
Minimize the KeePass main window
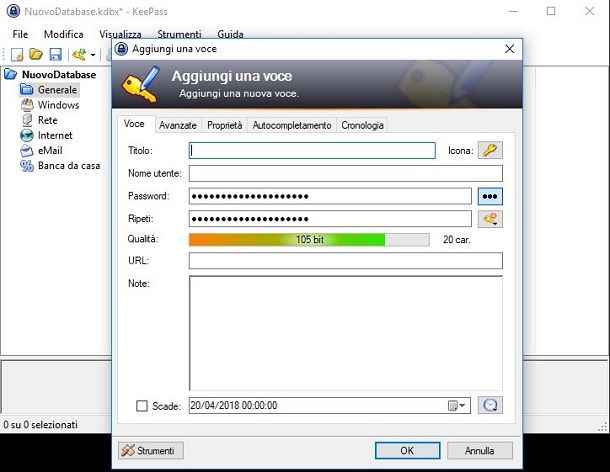pos(513,11)
